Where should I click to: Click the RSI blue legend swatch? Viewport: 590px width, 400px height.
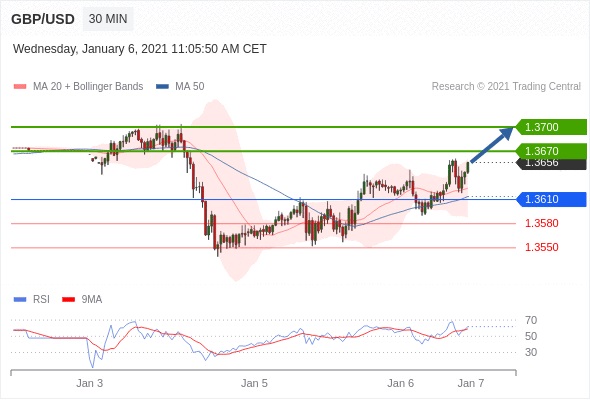pos(20,300)
